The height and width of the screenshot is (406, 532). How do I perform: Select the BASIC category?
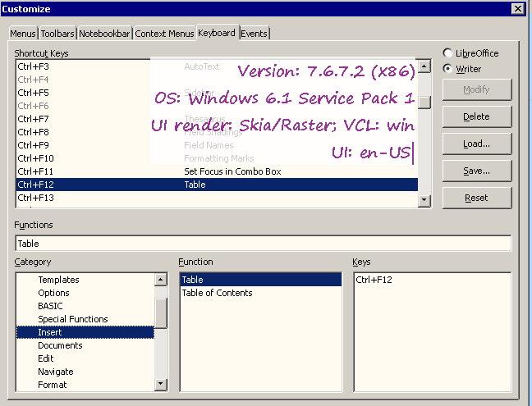click(x=85, y=306)
